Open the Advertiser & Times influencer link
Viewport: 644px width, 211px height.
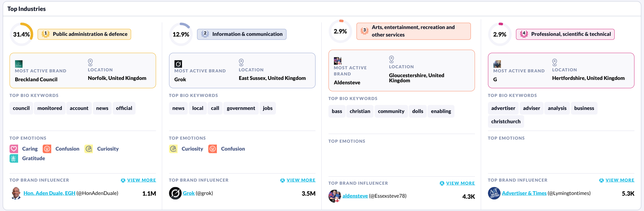(x=524, y=193)
